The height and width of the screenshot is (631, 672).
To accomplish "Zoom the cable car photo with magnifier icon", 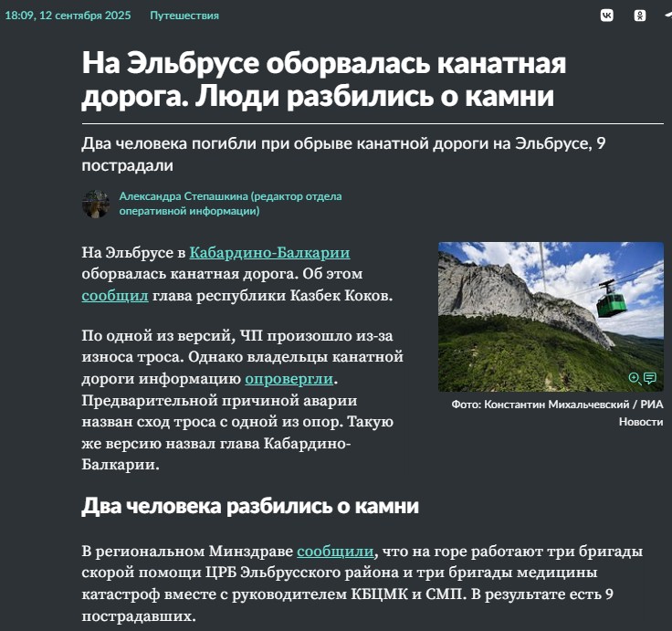I will tap(635, 379).
